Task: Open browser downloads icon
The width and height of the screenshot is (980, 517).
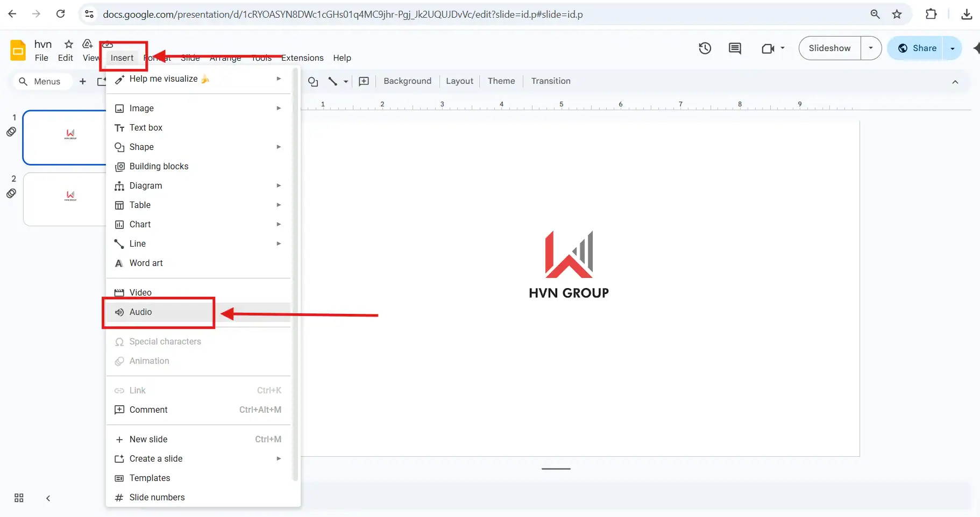Action: 967,15
